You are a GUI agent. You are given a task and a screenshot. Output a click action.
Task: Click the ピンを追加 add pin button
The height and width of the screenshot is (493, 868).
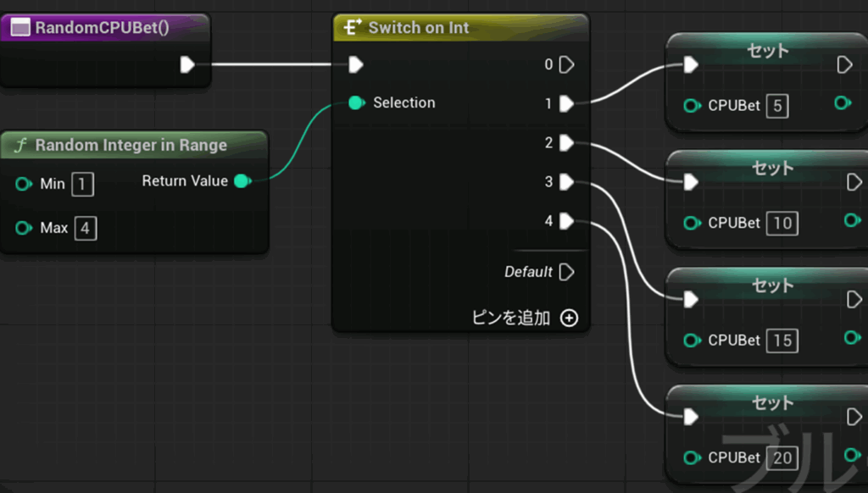tap(570, 318)
